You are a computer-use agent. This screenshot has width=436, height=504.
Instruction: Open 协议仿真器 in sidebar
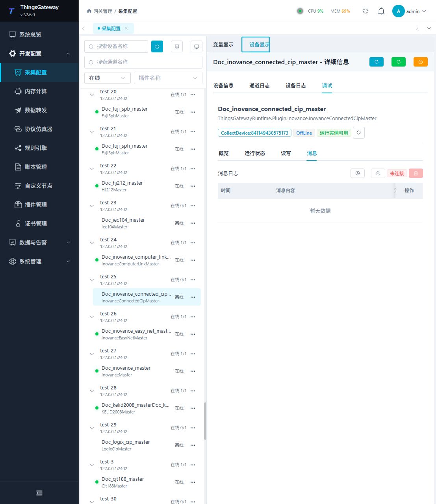coord(39,129)
